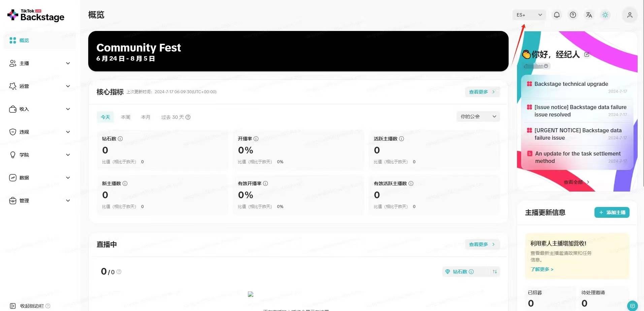
Task: Open the chat support icon at bottom right
Action: (632, 305)
